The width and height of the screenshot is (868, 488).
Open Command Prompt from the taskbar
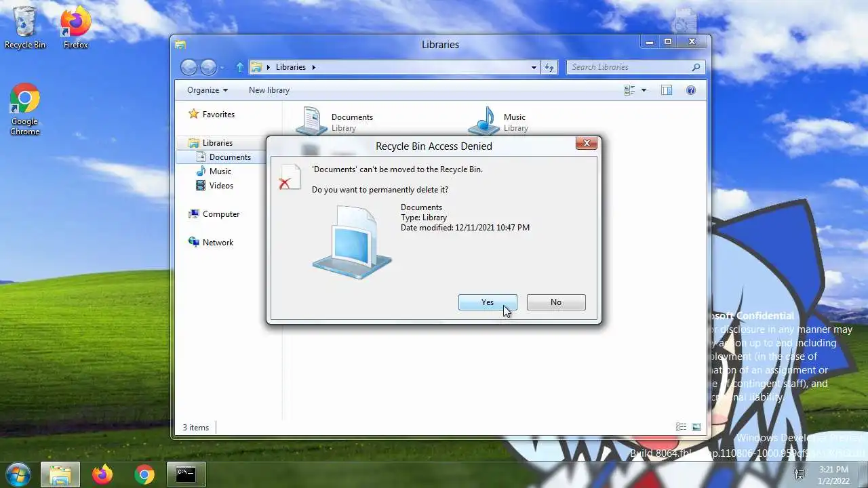click(186, 475)
